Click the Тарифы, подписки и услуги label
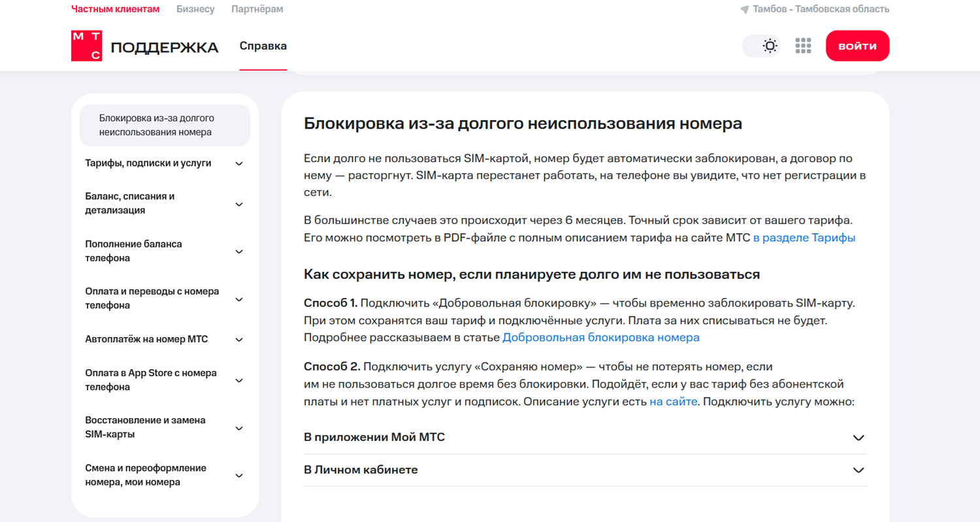The height and width of the screenshot is (522, 980). click(148, 163)
